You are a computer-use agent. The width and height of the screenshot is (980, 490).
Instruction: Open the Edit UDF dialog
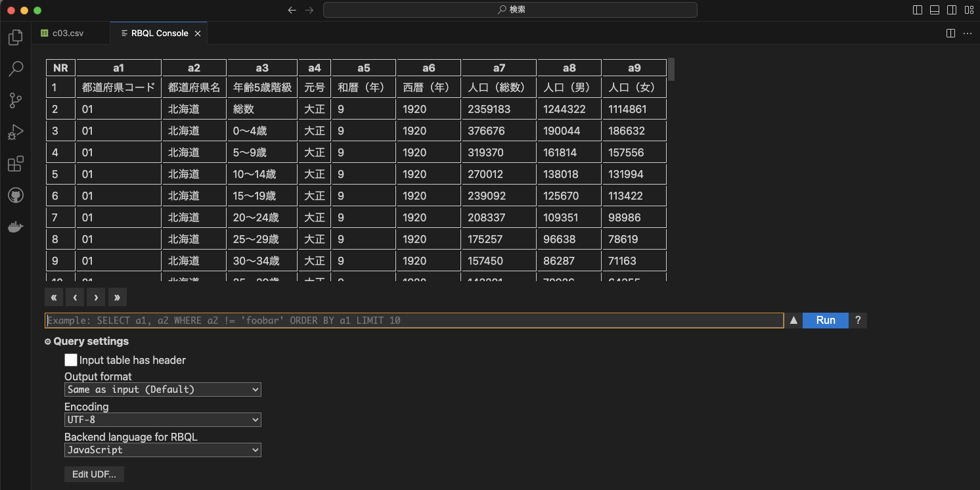(x=94, y=474)
